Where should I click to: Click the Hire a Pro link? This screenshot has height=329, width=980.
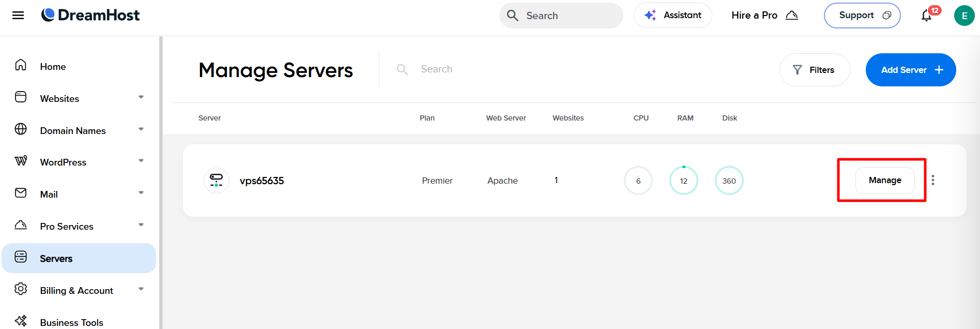tap(764, 16)
